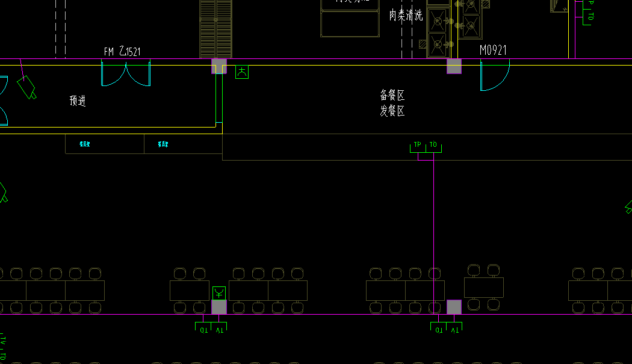Click the 预进 room label

[x=78, y=100]
